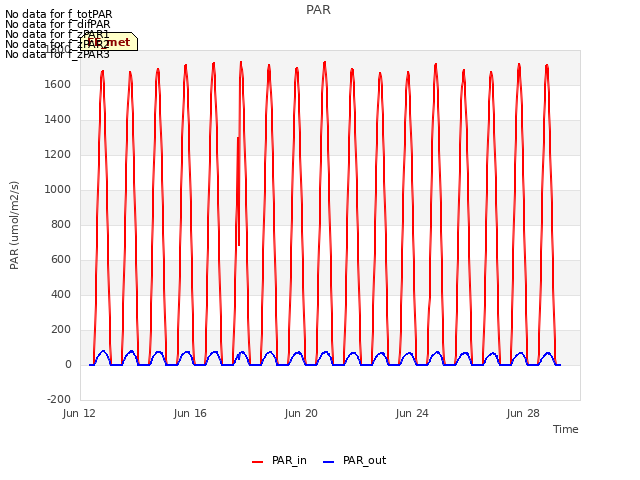Screen dimensions: 640x480
Task: Click the '1600' y-axis tick label
Action: pyautogui.click(x=58, y=84)
